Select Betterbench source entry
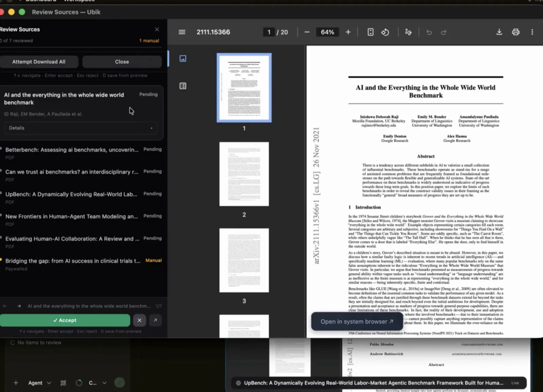The image size is (543, 392). point(81,153)
